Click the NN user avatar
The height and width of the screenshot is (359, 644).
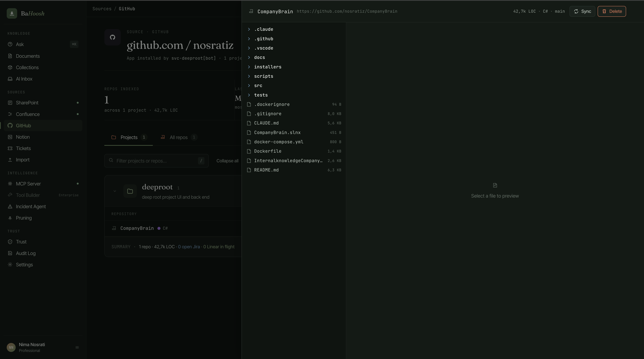11,347
